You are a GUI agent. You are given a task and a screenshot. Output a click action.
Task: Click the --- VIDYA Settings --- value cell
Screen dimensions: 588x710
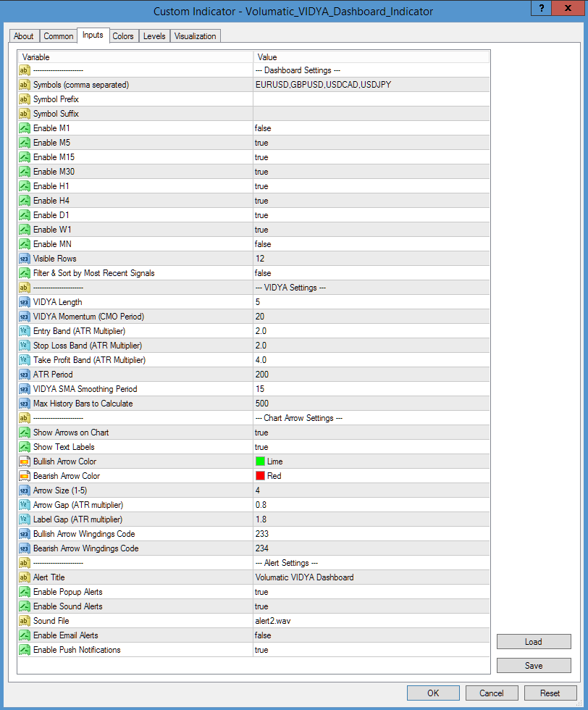click(x=371, y=288)
